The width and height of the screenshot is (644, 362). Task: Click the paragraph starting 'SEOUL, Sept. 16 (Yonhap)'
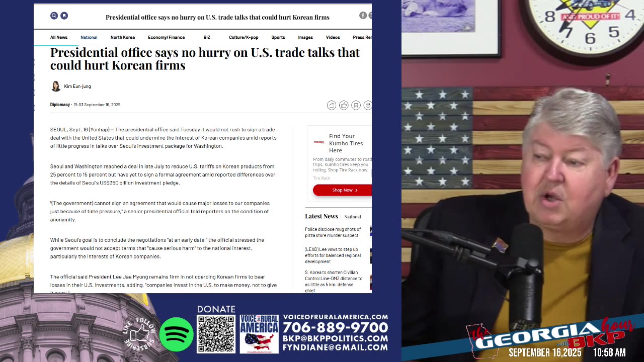point(164,138)
